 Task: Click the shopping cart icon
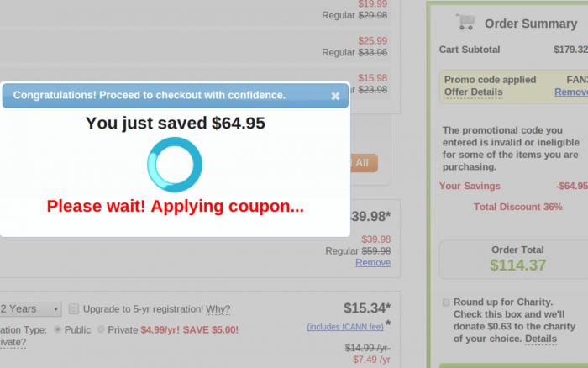465,22
